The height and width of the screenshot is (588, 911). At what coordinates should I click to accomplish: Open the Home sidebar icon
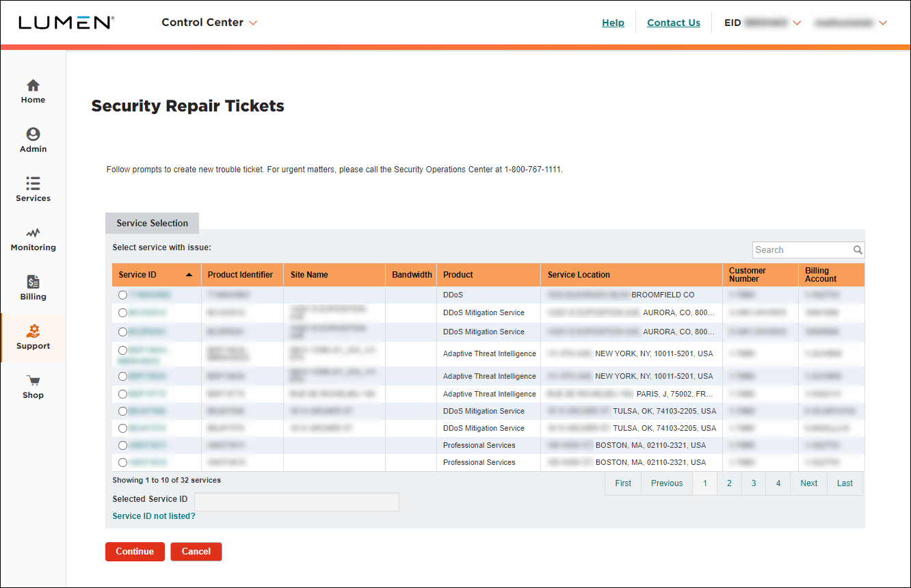click(33, 85)
